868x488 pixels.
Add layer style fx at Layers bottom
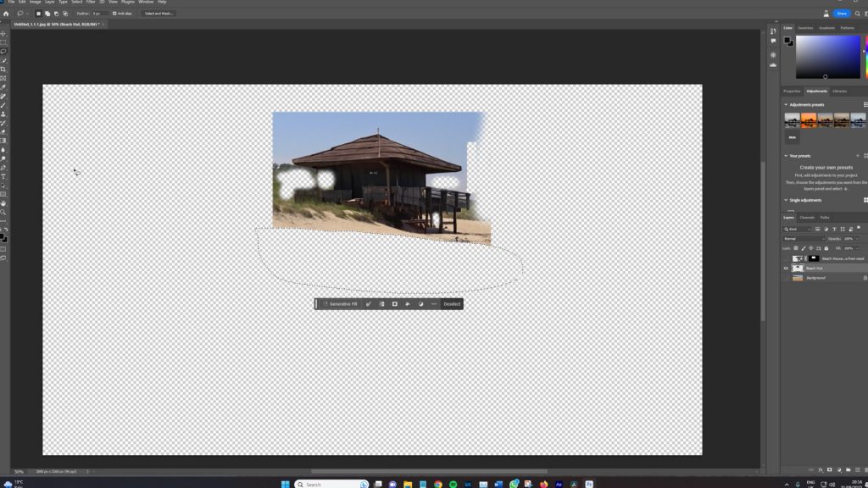click(821, 469)
